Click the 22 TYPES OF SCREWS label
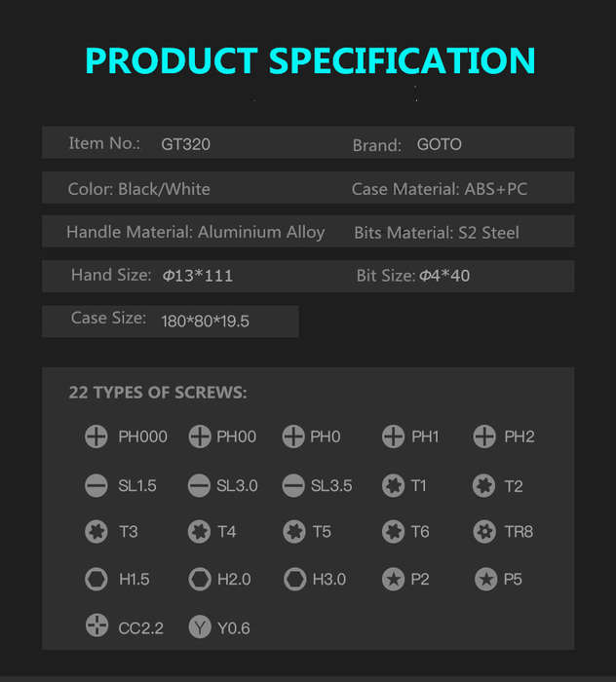Viewport: 616px width, 682px height. pyautogui.click(x=158, y=393)
